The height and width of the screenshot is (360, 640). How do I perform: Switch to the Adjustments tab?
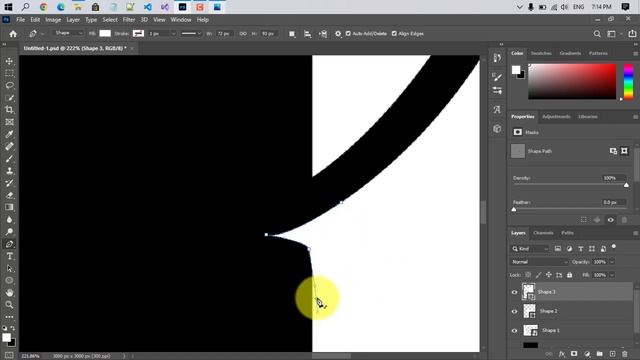pyautogui.click(x=556, y=117)
